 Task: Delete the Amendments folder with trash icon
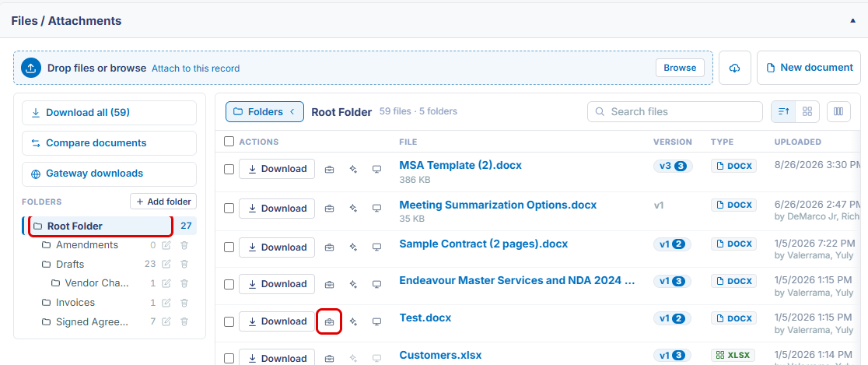tap(184, 245)
